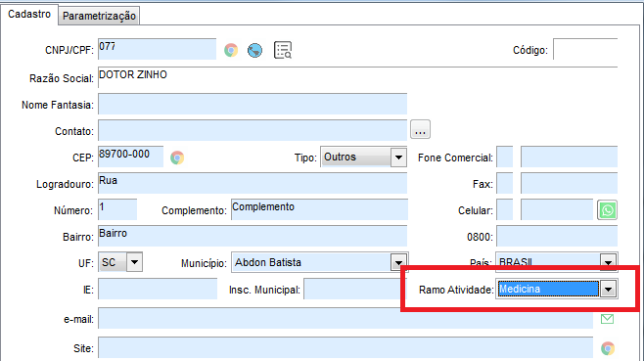Switch to the Parametrização tab
Screen dimensions: 644x361
(99, 16)
